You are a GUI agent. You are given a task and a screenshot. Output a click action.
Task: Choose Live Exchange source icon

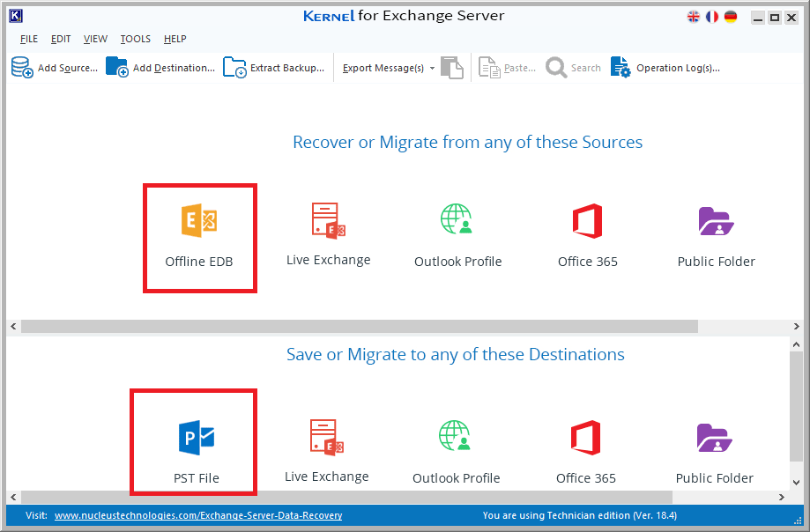(329, 220)
